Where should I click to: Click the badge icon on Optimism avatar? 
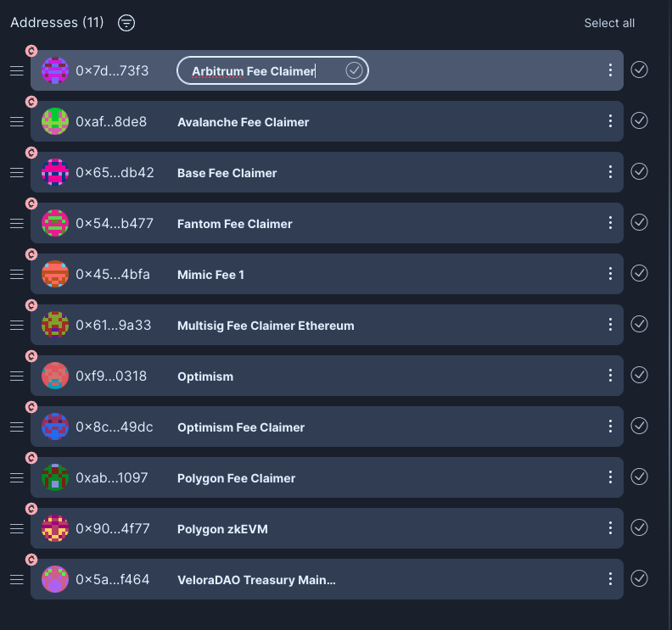coord(31,356)
